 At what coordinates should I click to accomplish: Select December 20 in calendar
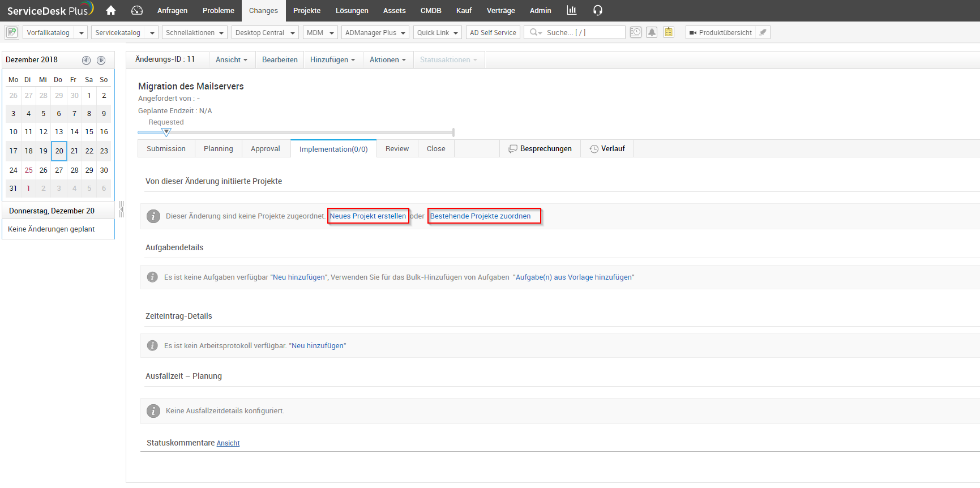click(59, 151)
